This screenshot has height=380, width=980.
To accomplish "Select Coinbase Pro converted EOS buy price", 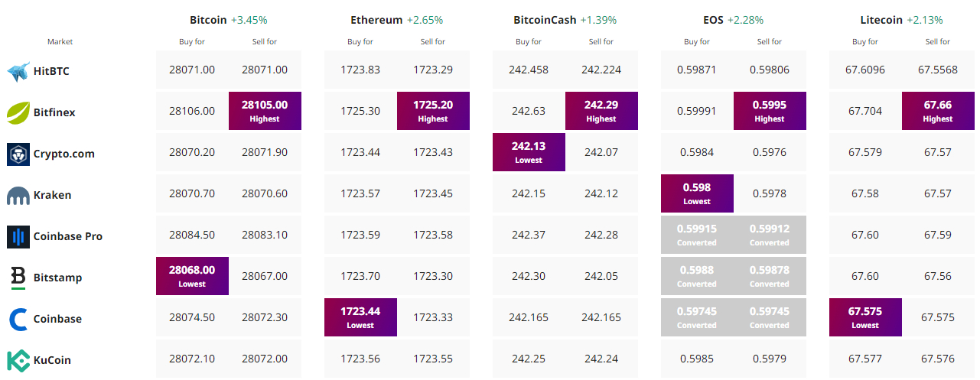I will coord(697,235).
